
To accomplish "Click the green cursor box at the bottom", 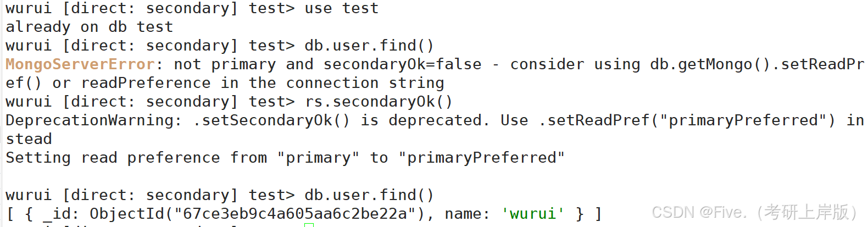I will (x=309, y=224).
